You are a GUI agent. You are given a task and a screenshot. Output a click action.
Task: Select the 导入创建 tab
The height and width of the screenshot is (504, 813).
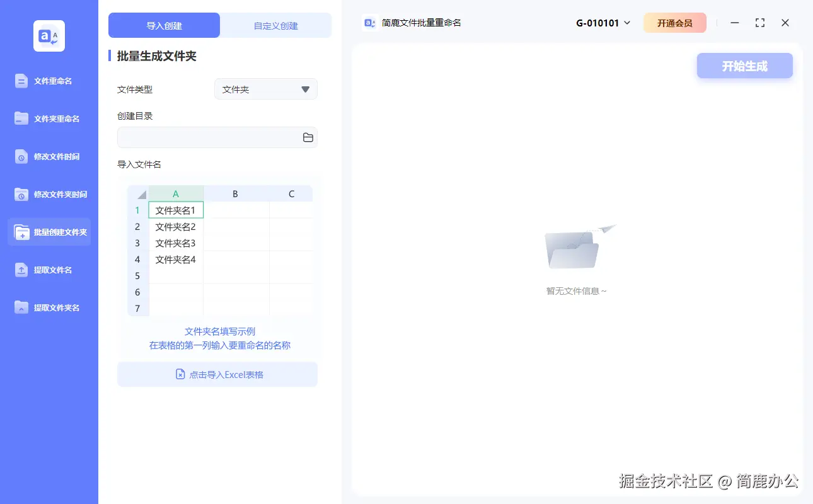point(164,25)
